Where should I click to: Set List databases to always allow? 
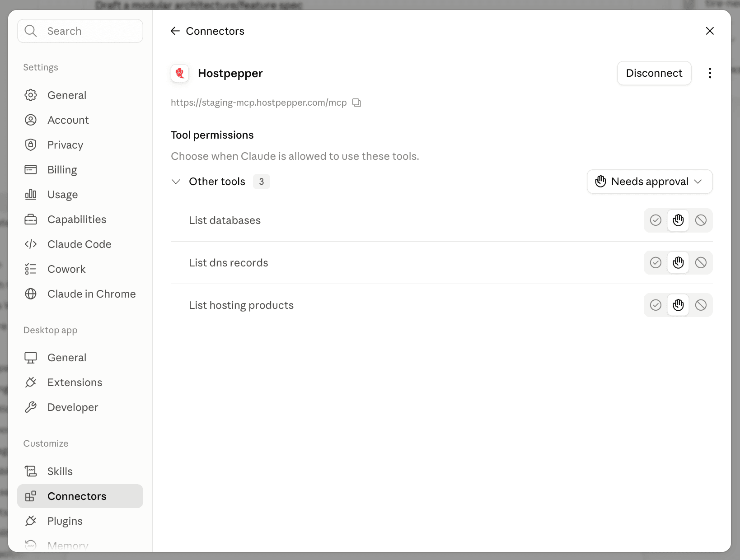pyautogui.click(x=656, y=220)
